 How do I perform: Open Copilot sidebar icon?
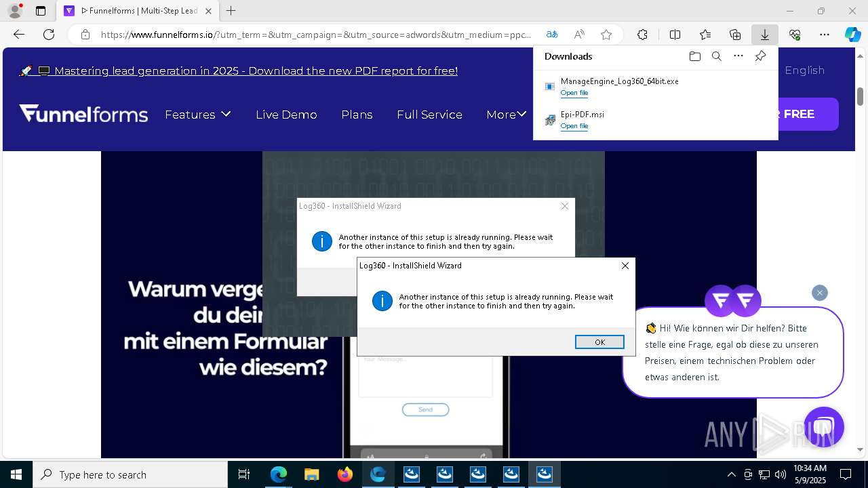(852, 35)
